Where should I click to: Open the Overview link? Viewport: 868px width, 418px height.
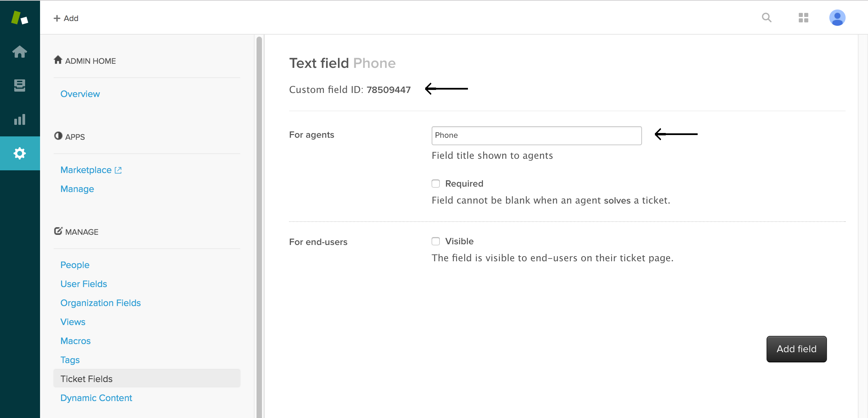[x=80, y=94]
